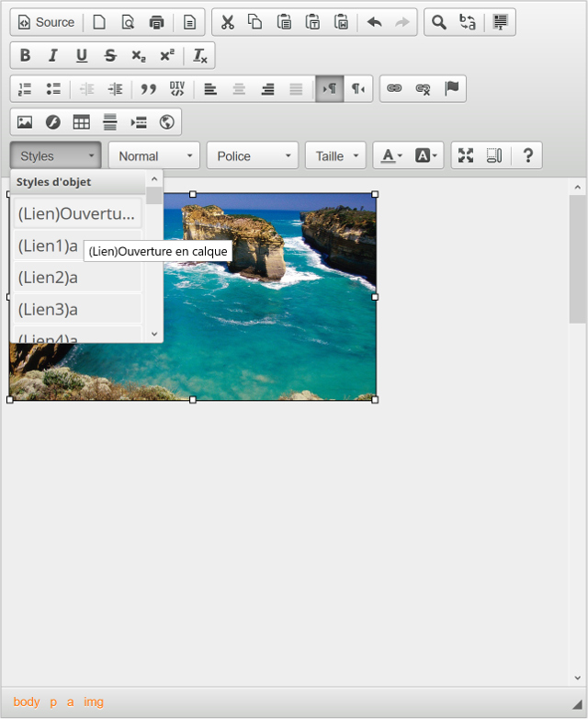
Task: Toggle left-to-right text direction
Action: 330,89
